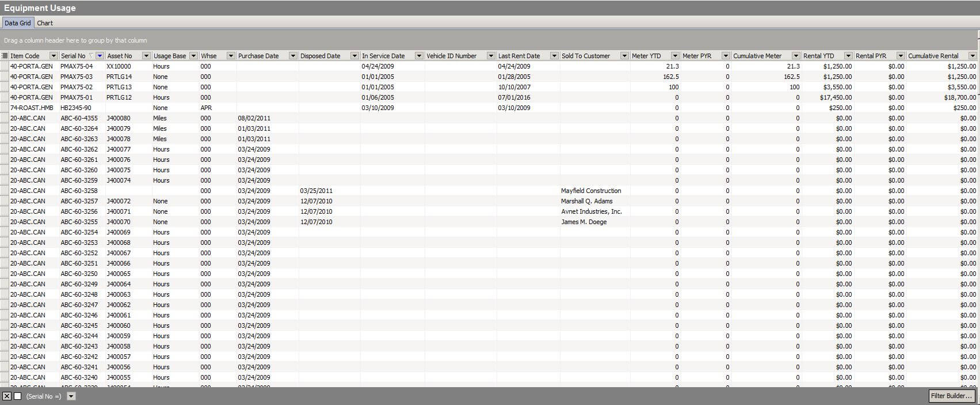Open the Cumulative Meter filter dropdown

tap(796, 56)
